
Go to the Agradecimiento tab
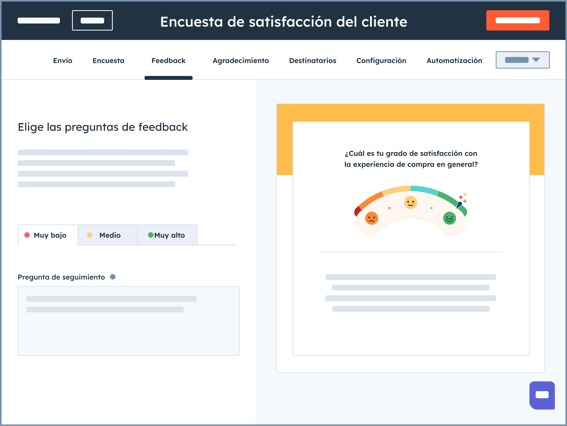[241, 61]
